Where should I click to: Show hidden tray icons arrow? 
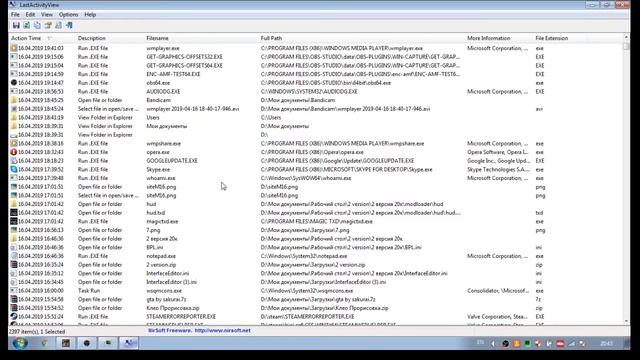pos(493,344)
